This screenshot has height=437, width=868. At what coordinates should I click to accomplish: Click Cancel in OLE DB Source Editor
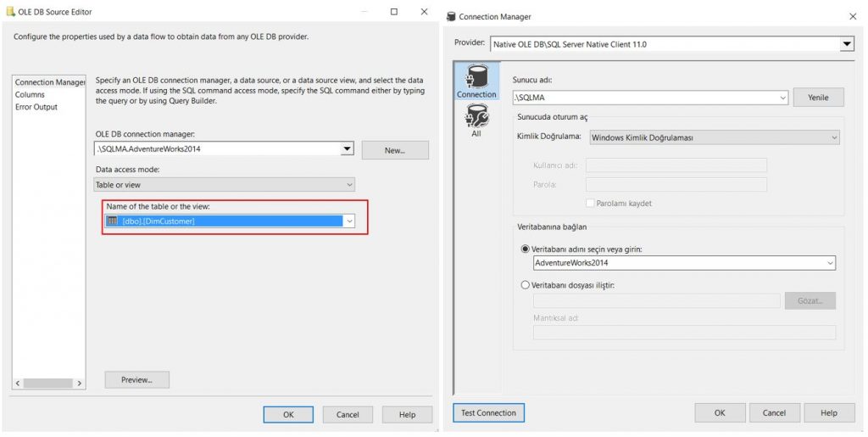pyautogui.click(x=348, y=414)
